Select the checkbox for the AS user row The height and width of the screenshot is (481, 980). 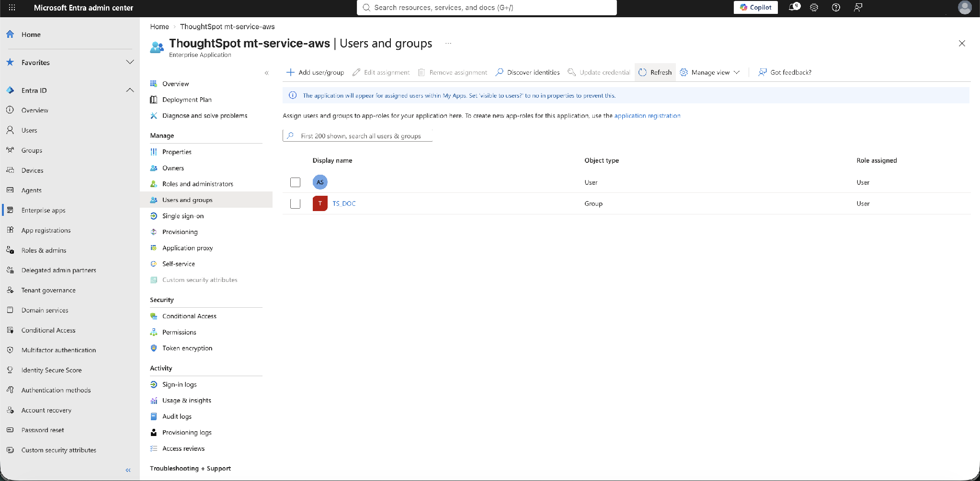[296, 182]
